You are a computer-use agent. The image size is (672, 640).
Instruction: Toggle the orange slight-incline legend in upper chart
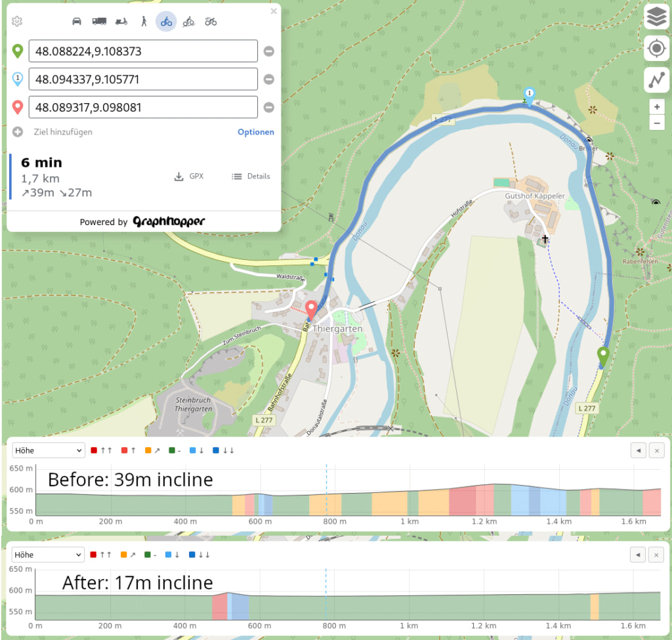point(152,450)
